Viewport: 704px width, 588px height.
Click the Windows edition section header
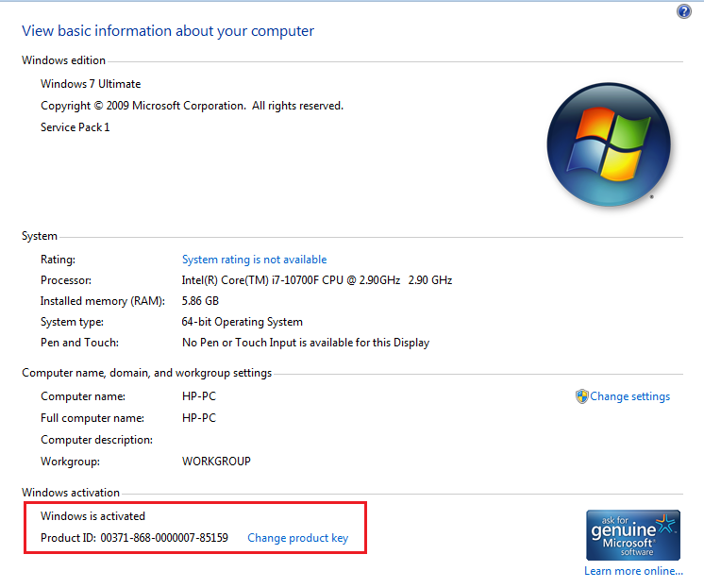[x=63, y=60]
